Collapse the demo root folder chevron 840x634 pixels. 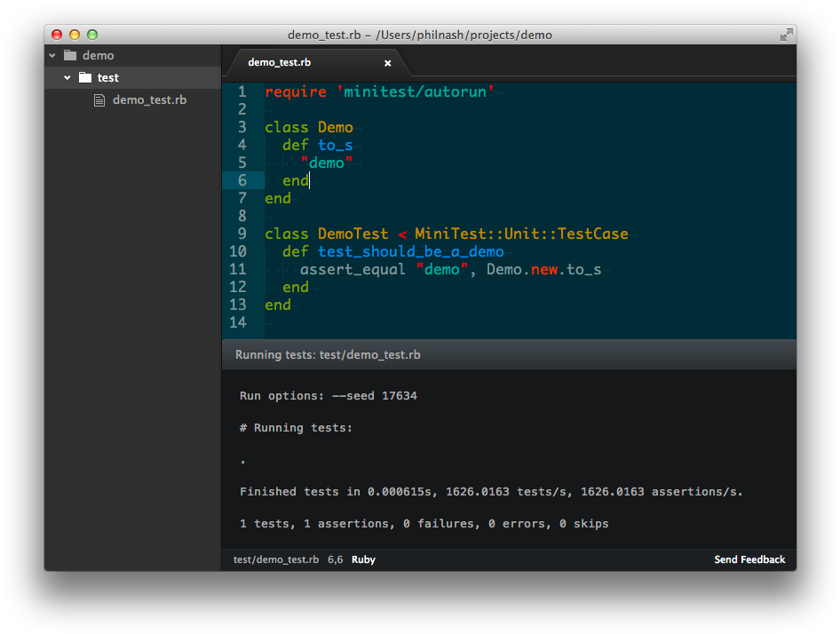(52, 55)
